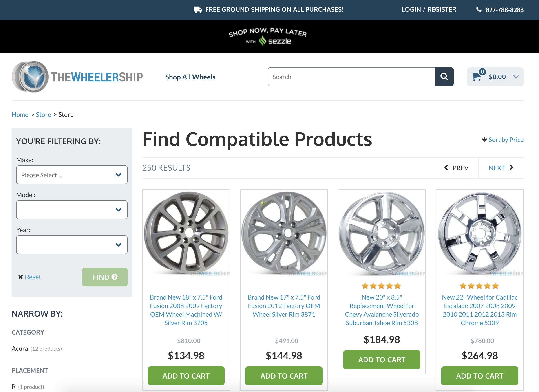Click the right chevron on NEXT
The height and width of the screenshot is (392, 539).
click(x=511, y=167)
